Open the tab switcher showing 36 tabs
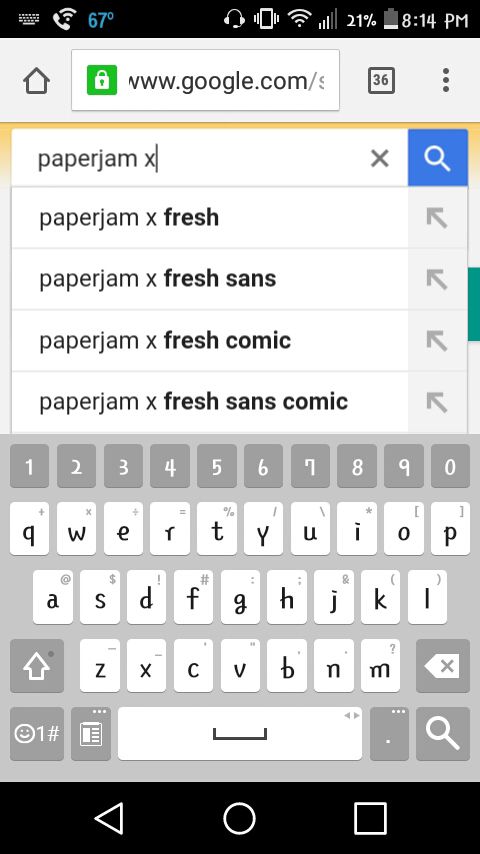The width and height of the screenshot is (480, 854). click(381, 81)
